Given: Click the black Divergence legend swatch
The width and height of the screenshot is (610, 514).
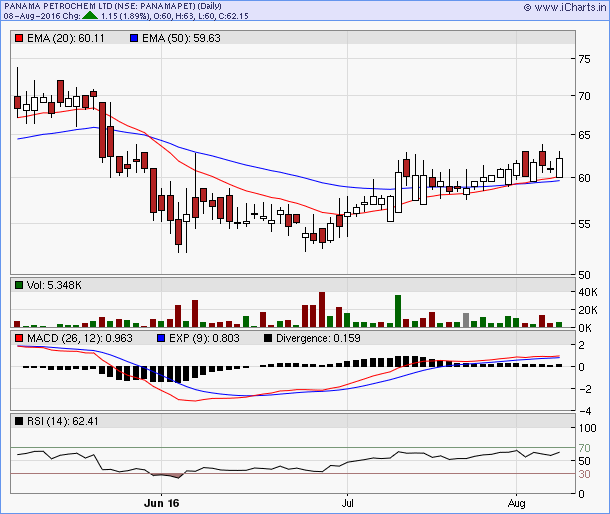Looking at the screenshot, I should tap(268, 339).
